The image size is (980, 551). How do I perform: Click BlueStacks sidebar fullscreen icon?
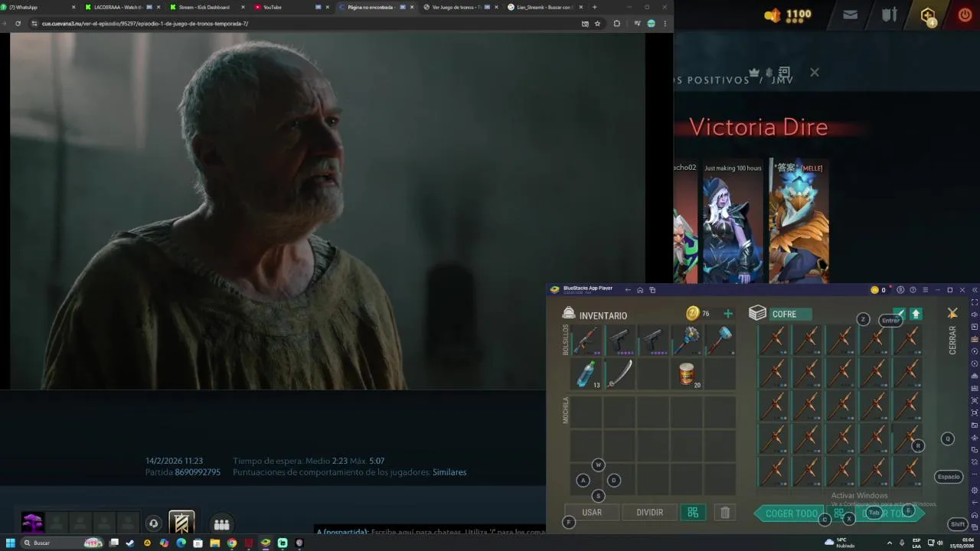tap(975, 302)
